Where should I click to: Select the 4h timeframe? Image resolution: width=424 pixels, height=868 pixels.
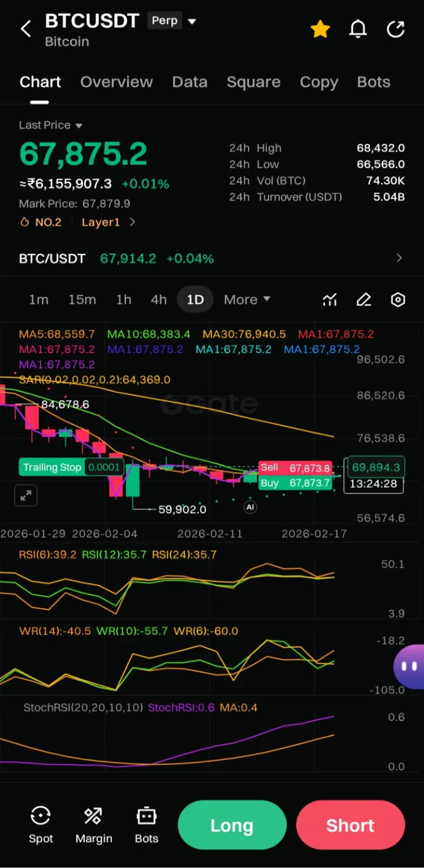click(159, 300)
